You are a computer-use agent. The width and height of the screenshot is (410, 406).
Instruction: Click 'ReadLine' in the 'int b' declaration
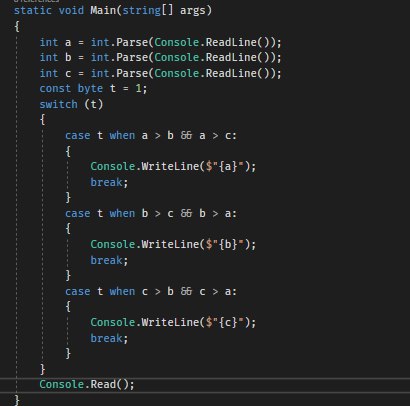point(231,57)
